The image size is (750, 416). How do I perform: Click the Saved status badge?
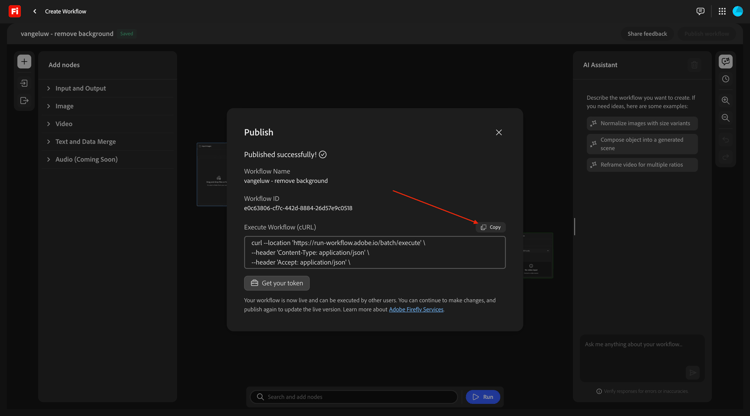(127, 34)
